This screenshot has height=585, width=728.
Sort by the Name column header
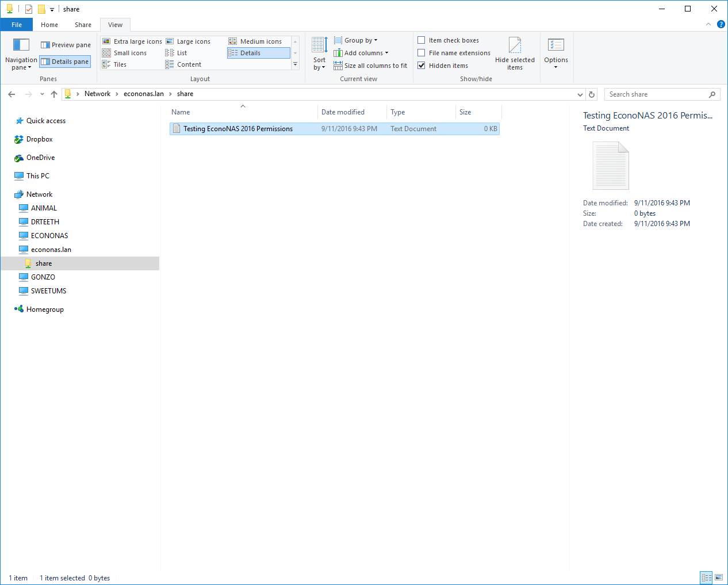pos(243,112)
